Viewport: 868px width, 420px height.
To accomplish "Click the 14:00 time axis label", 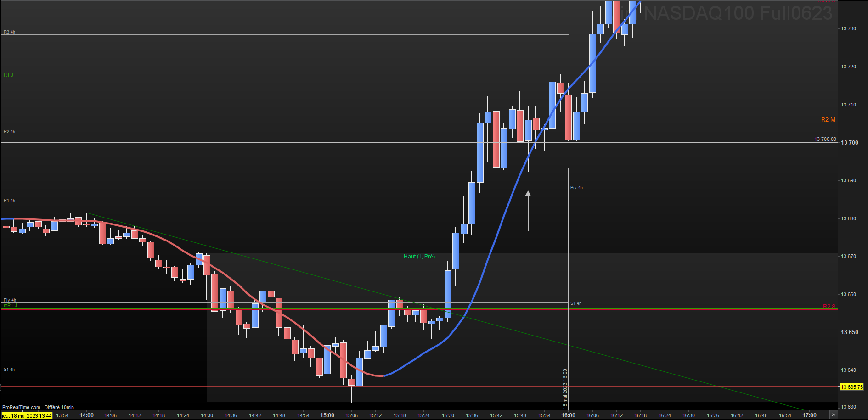I will click(x=86, y=415).
